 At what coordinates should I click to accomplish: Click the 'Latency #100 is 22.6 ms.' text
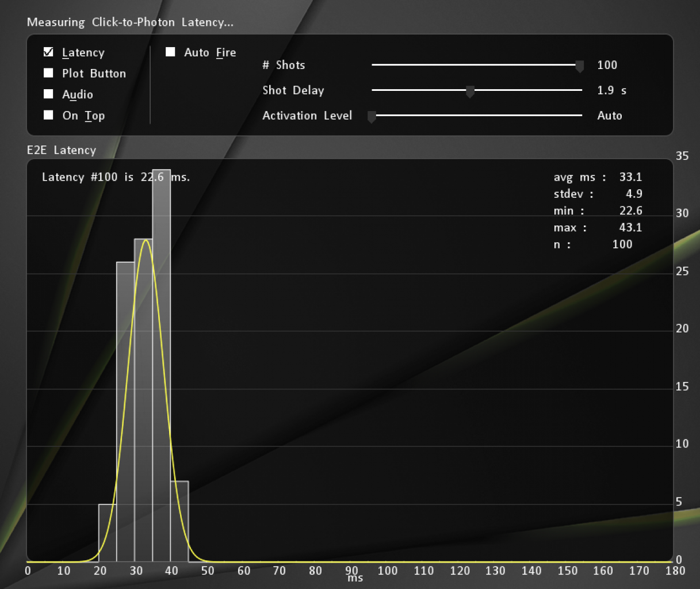click(x=116, y=177)
